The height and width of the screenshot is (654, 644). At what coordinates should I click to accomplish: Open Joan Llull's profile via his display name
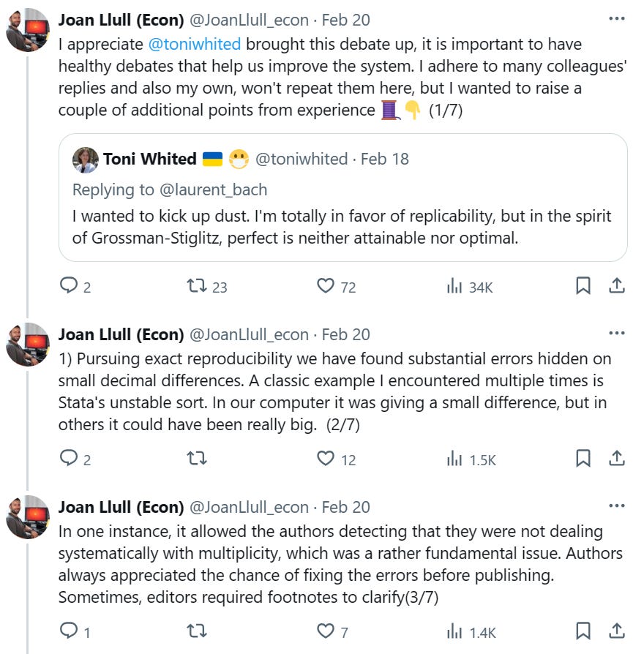[117, 20]
